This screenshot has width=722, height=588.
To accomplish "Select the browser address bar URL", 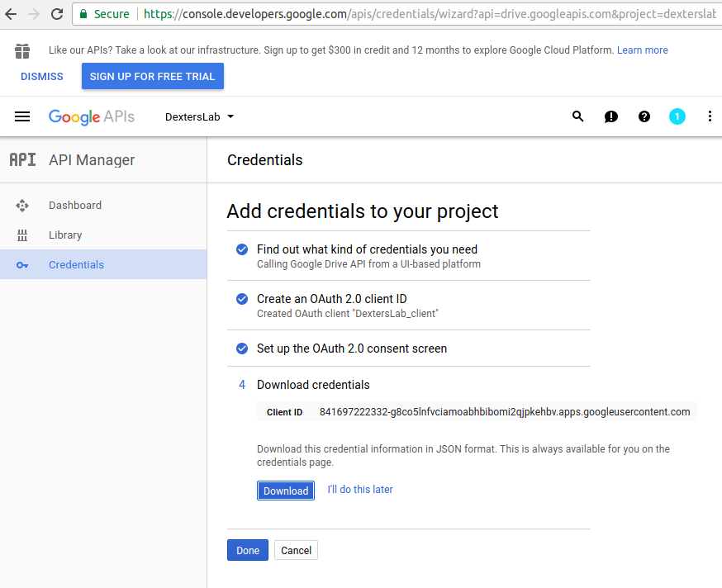I will [x=430, y=14].
